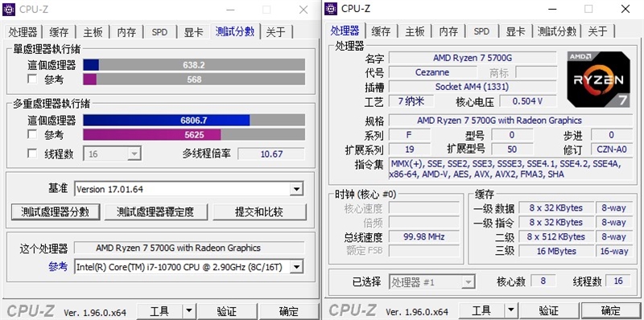The width and height of the screenshot is (644, 320).
Task: Select SPD tab in left window
Action: (159, 32)
